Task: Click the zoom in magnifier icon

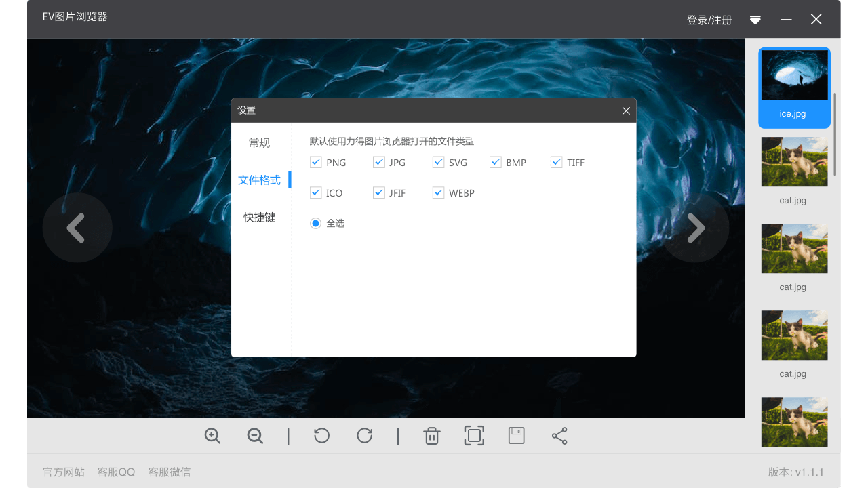Action: [x=213, y=436]
